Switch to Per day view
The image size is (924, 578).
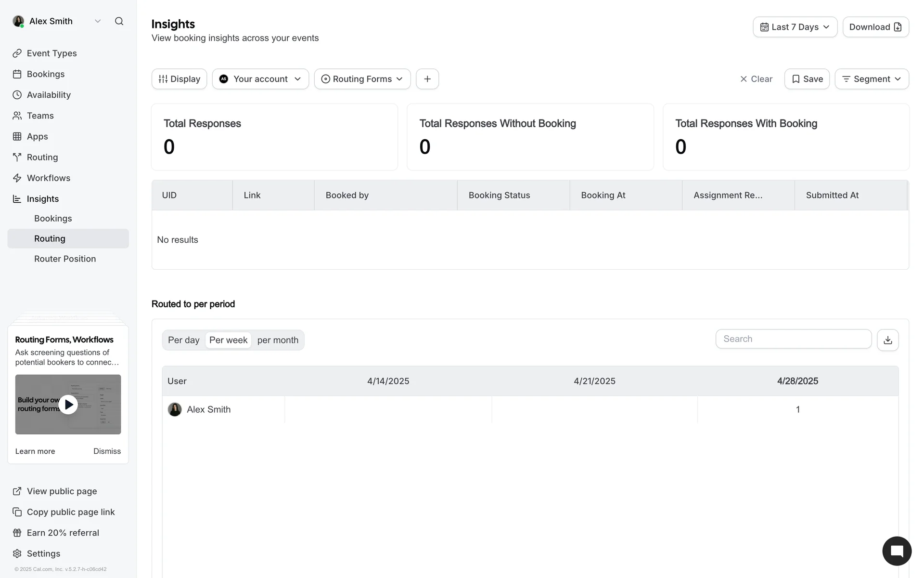point(183,340)
